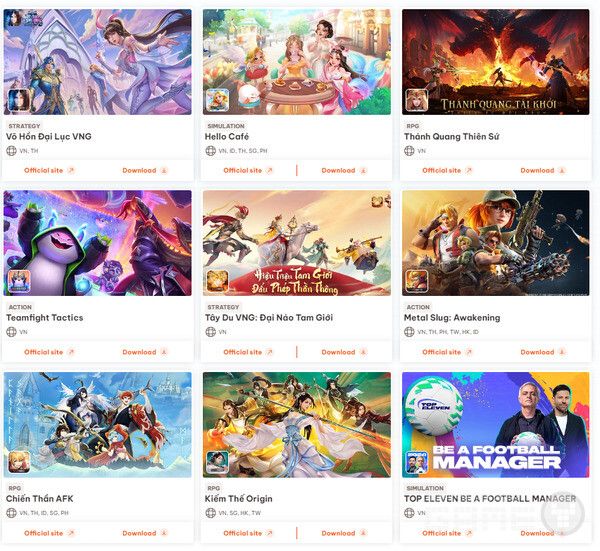The width and height of the screenshot is (600, 551).
Task: Click external-link arrow icon beside Teamfight Tactics Official site
Action: [71, 352]
